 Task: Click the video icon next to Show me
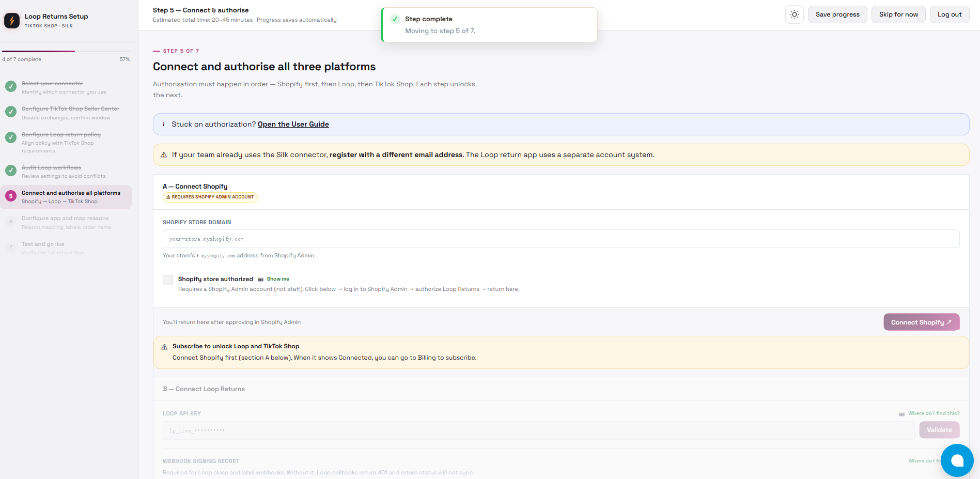[x=260, y=280]
